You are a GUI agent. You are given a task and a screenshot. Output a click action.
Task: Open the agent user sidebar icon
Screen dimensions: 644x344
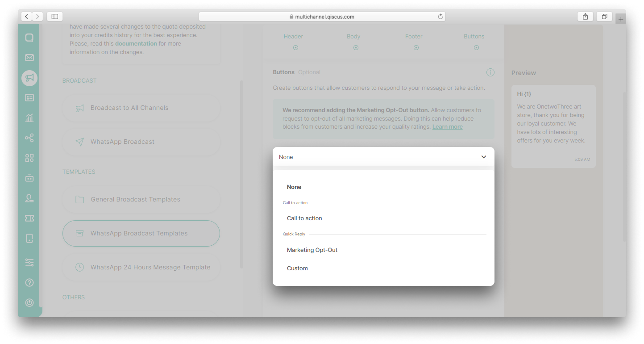tap(29, 198)
